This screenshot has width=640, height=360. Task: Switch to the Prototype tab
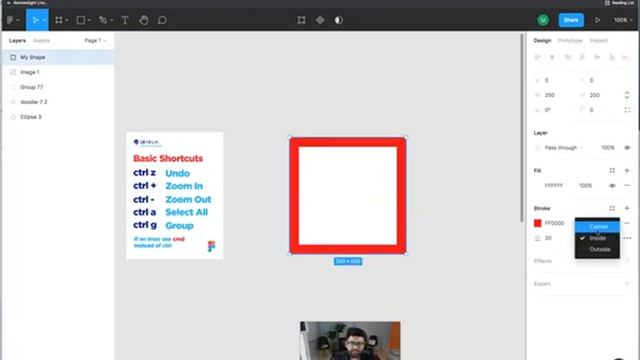click(x=570, y=40)
